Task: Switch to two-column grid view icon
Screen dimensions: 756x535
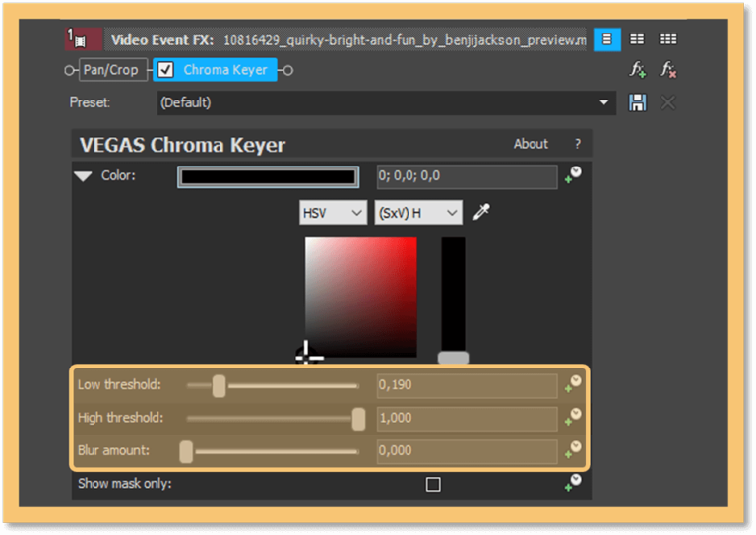Action: tap(637, 39)
